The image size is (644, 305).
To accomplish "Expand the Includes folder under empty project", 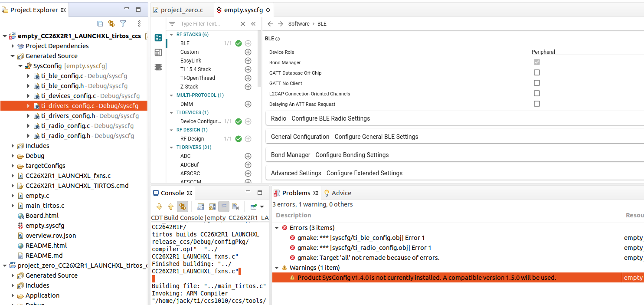I will pyautogui.click(x=13, y=146).
